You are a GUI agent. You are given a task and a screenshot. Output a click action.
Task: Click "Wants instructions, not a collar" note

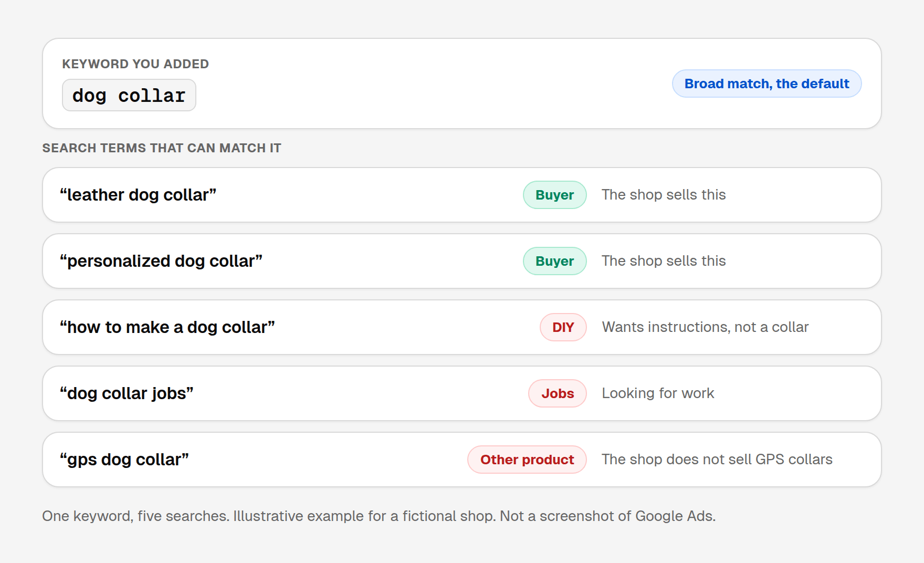coord(705,327)
